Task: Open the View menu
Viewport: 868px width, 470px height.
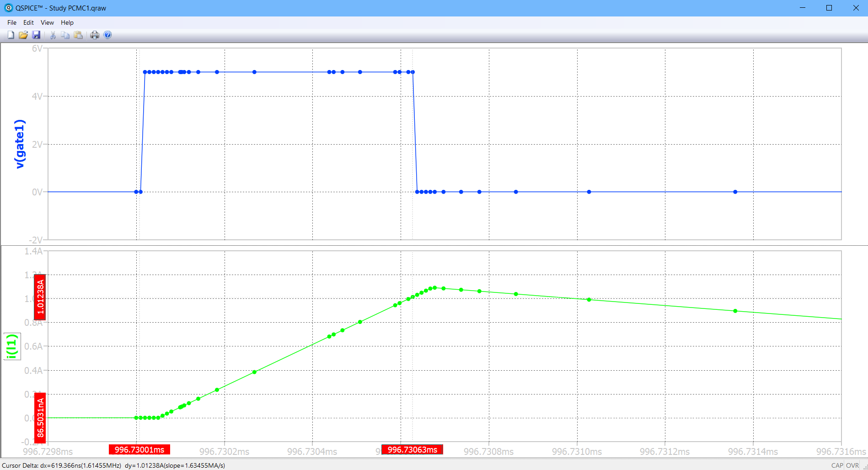Action: tap(47, 22)
